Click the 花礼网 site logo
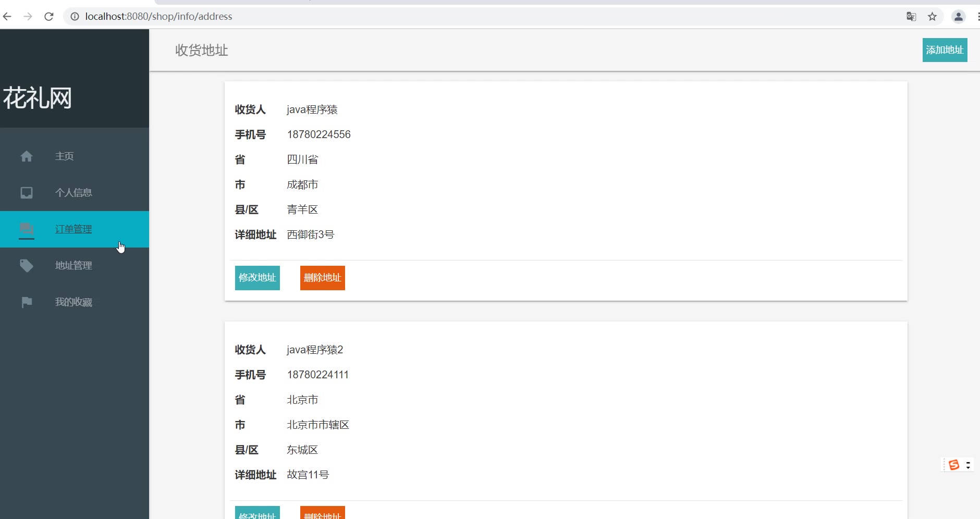Screen dimensions: 980x519 [38, 98]
